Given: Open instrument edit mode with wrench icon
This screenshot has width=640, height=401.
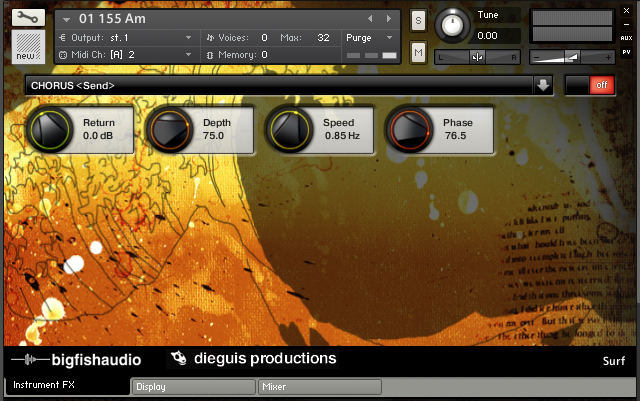Looking at the screenshot, I should 28,18.
